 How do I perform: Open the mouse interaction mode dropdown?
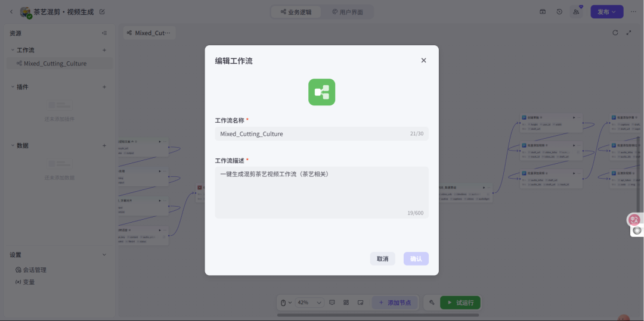coord(286,303)
